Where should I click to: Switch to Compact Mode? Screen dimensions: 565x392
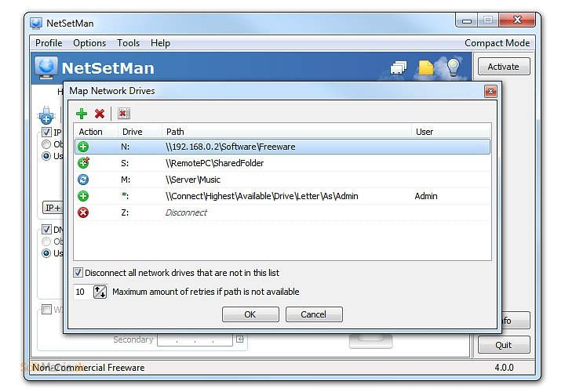tap(497, 43)
